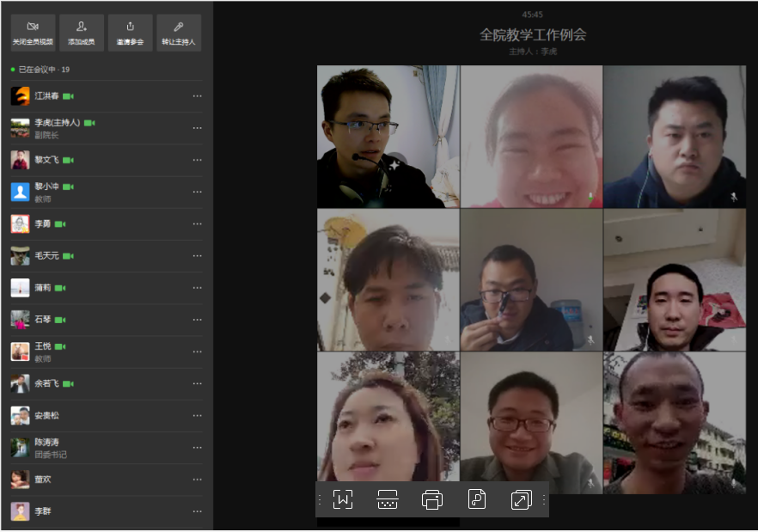Open the context menu for 李虎(主持人)
Screen dimensions: 758x532
click(x=197, y=128)
